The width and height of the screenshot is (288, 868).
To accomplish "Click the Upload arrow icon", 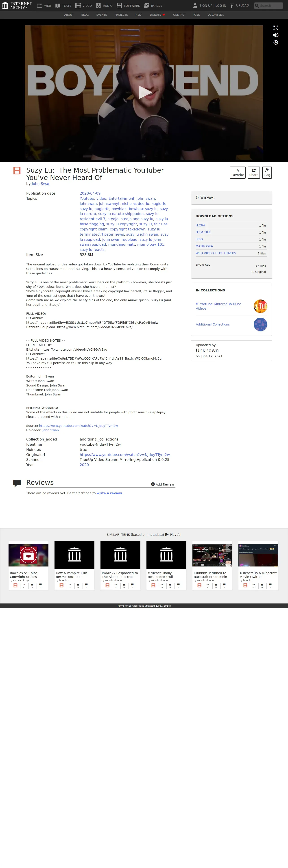I will tap(232, 5).
